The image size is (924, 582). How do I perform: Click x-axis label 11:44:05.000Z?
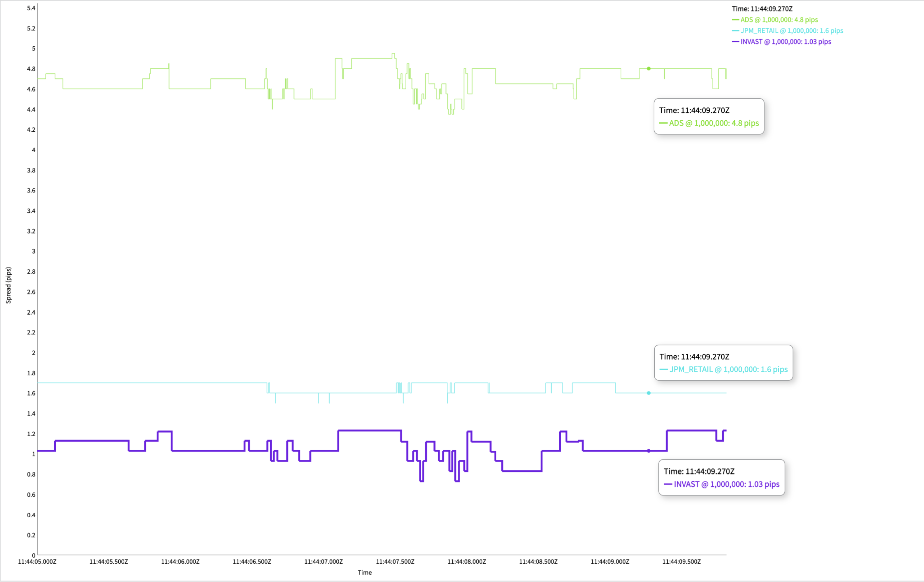tap(37, 562)
